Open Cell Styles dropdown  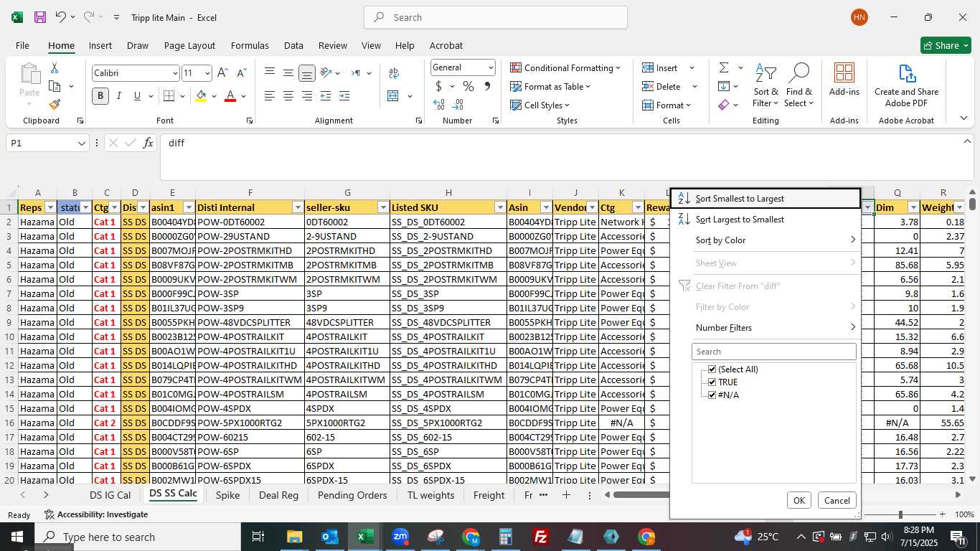[541, 105]
